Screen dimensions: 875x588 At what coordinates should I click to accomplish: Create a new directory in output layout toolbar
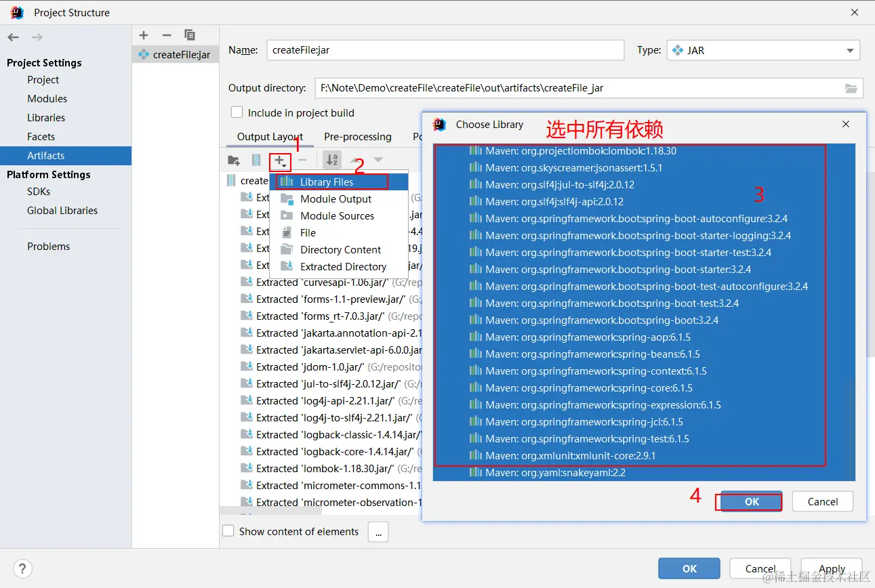pos(234,160)
